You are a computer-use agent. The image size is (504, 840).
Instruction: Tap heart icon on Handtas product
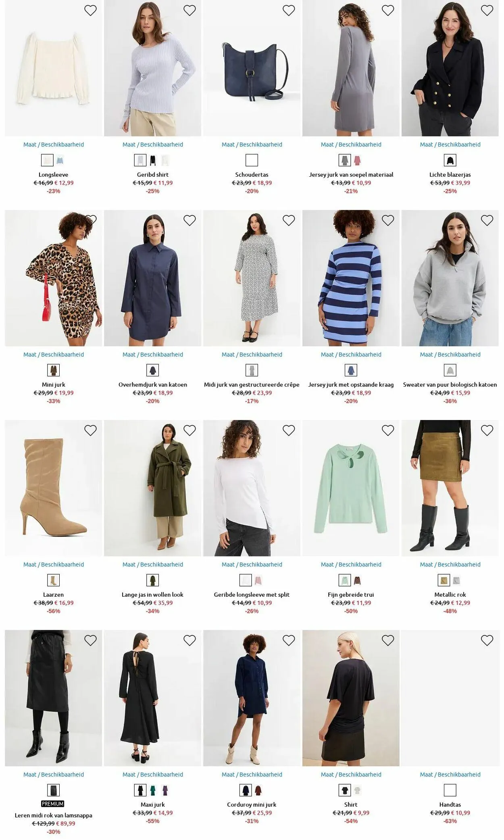487,640
